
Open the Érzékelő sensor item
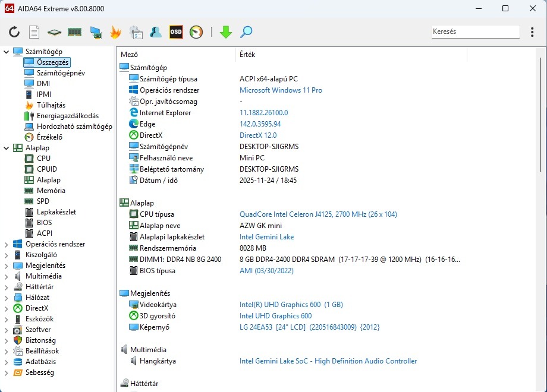43,137
